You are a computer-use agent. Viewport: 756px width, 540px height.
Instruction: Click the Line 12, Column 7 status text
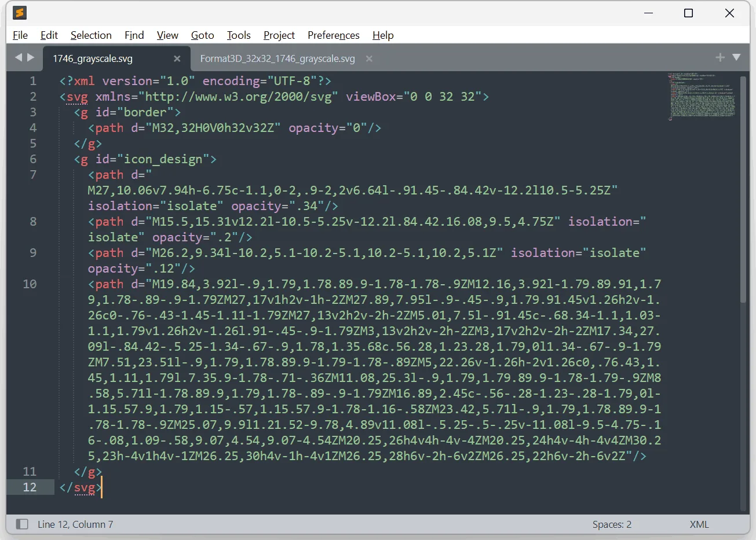tap(75, 524)
